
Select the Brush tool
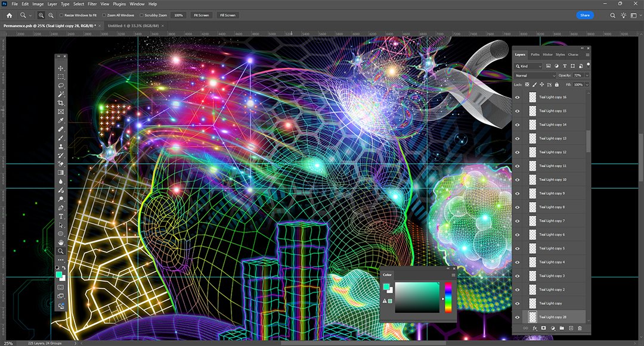tap(61, 138)
